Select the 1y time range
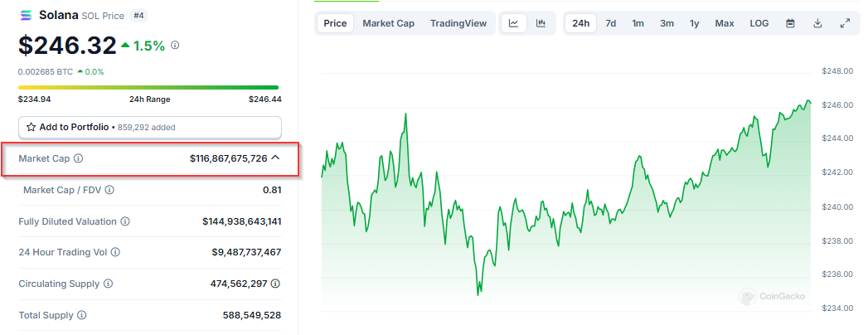This screenshot has width=868, height=335. pyautogui.click(x=694, y=23)
